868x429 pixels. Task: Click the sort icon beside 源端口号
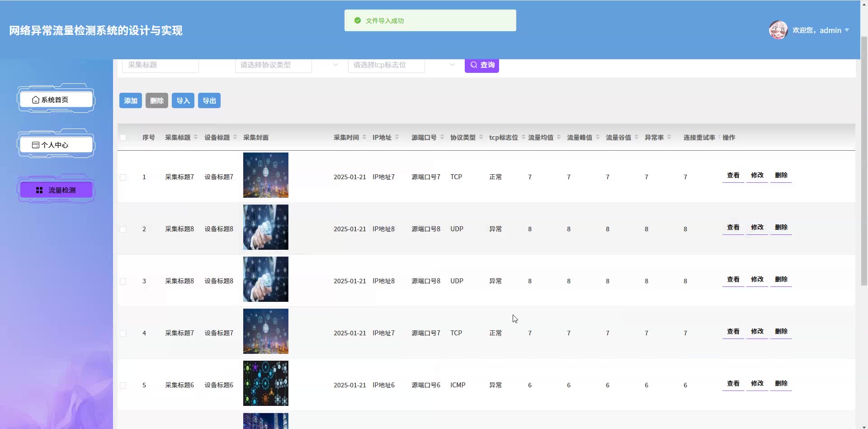pyautogui.click(x=442, y=137)
